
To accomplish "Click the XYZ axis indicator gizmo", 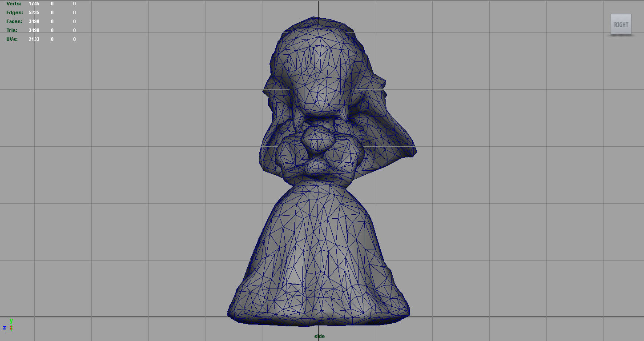I will pyautogui.click(x=8, y=325).
